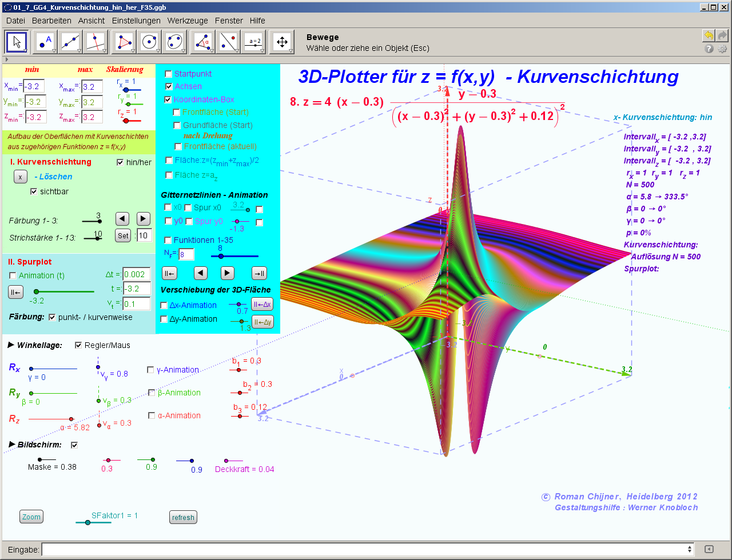
Task: Choose the Perpendicular line tool
Action: coord(96,42)
